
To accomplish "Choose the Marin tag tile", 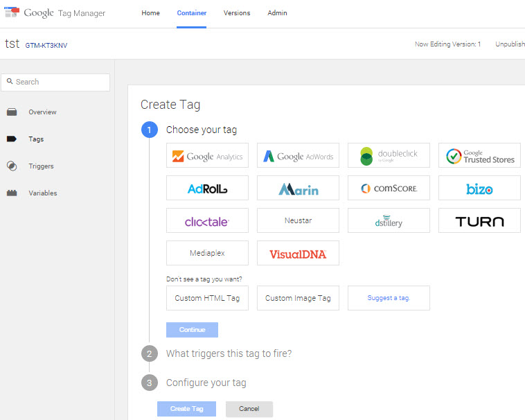I will point(298,188).
